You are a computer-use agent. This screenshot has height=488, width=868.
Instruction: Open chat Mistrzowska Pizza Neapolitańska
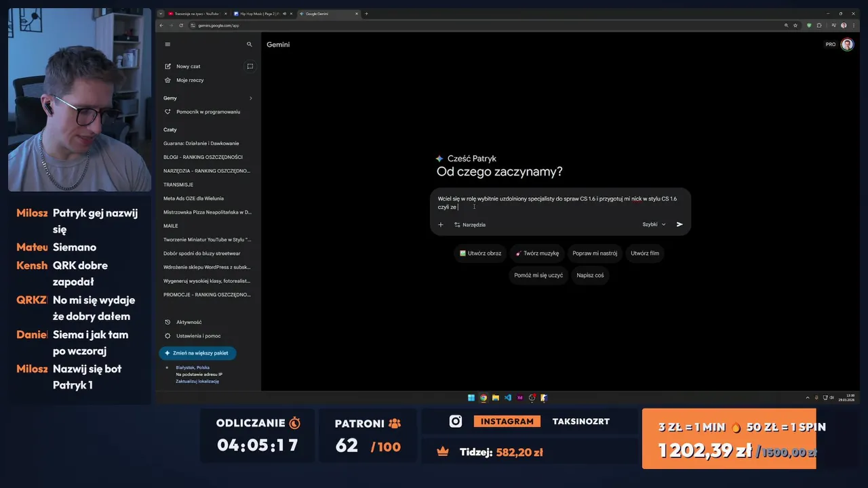[208, 212]
